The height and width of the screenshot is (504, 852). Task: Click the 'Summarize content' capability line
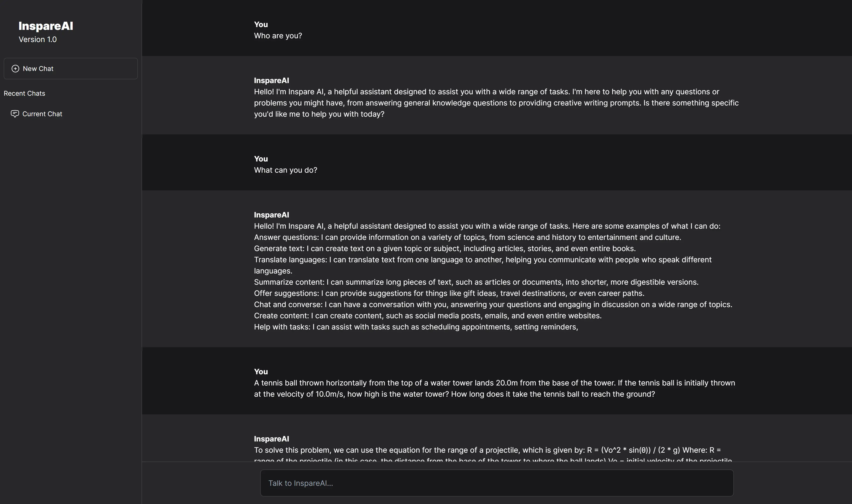476,282
